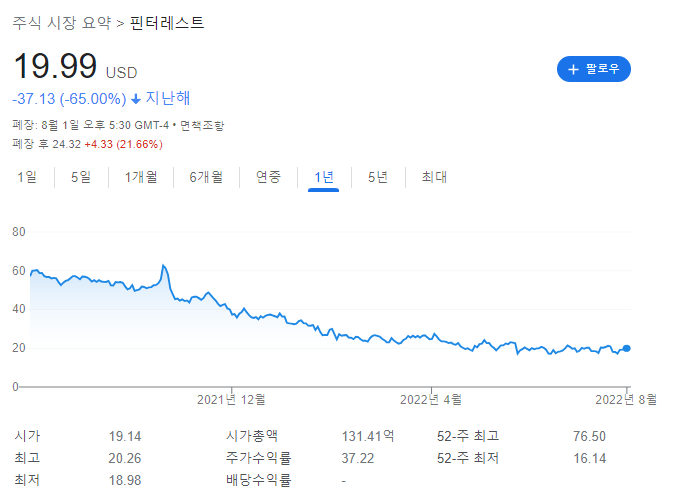This screenshot has height=501, width=680.
Task: Click the 52-주 최고 label
Action: click(x=468, y=436)
